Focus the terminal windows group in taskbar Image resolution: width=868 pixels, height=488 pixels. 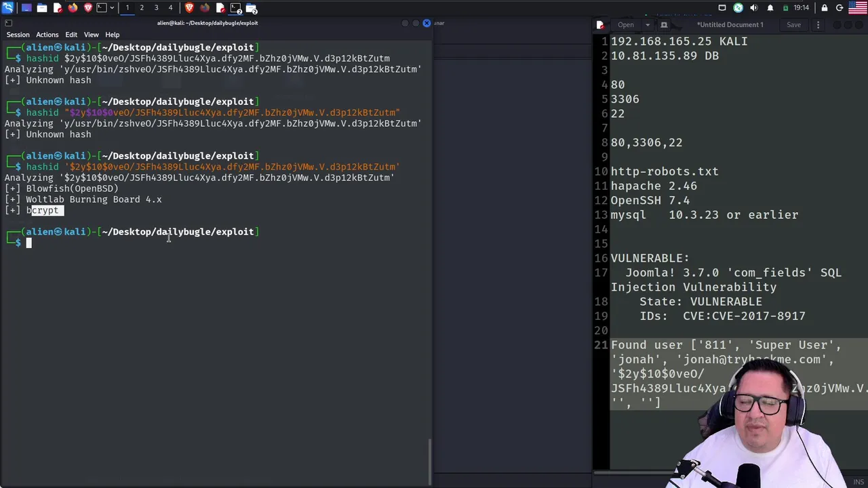[x=235, y=8]
